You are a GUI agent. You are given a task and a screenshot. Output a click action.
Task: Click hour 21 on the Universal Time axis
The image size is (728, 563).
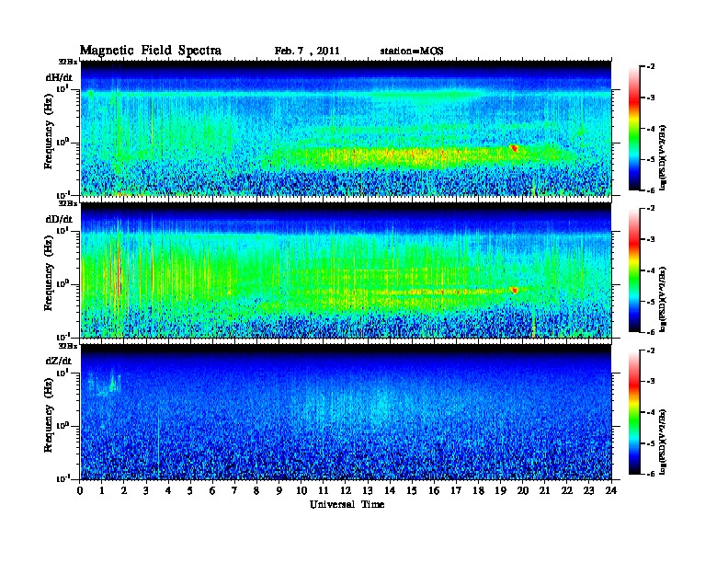545,490
